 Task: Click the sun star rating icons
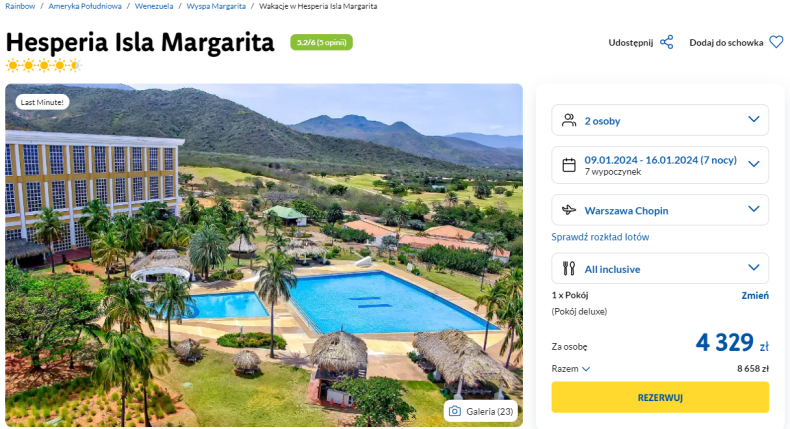(x=44, y=65)
